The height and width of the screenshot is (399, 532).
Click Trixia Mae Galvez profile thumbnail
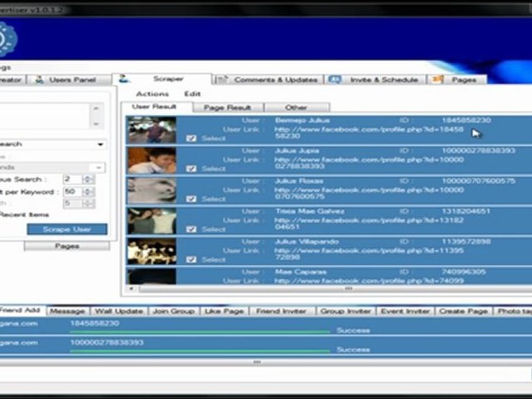[152, 221]
